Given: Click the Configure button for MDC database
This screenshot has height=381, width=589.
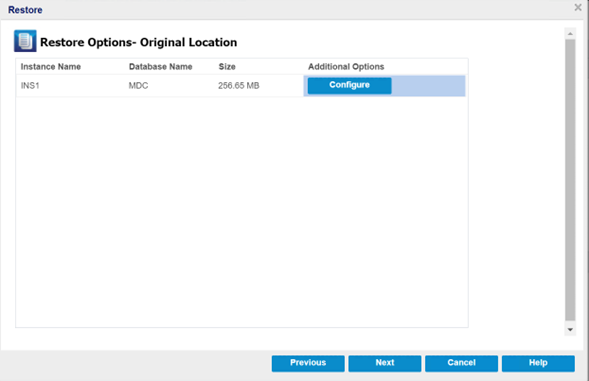Looking at the screenshot, I should click(x=349, y=85).
